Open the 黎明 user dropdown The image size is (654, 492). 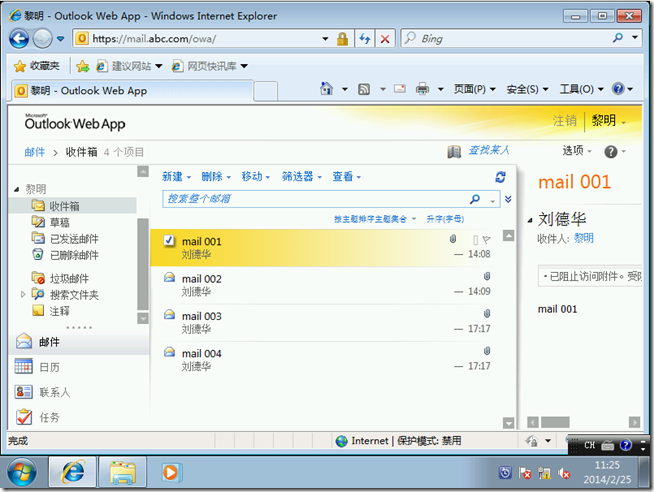pos(608,121)
